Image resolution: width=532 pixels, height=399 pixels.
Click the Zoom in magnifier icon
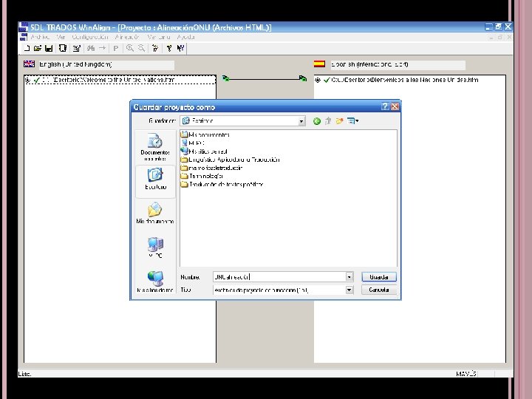129,48
